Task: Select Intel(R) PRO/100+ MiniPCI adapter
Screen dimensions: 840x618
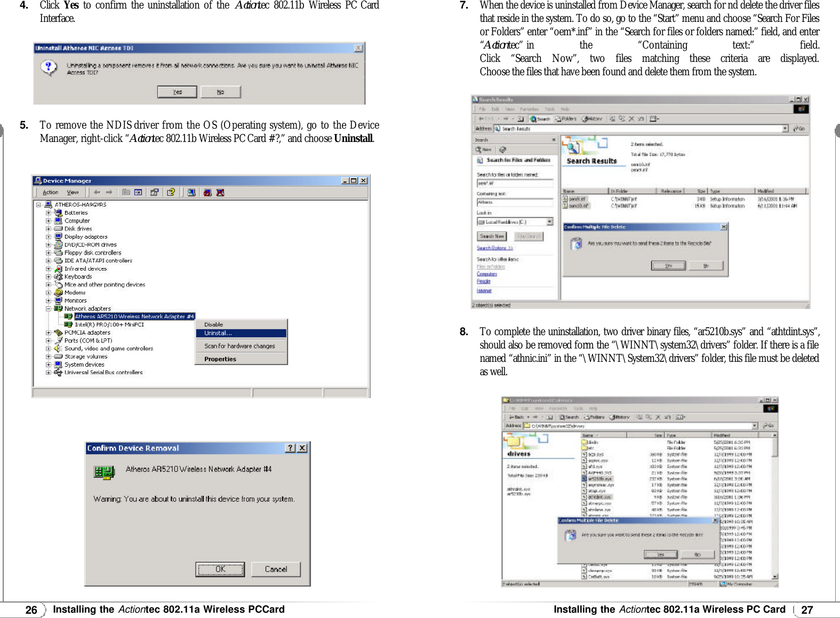Action: 109,324
